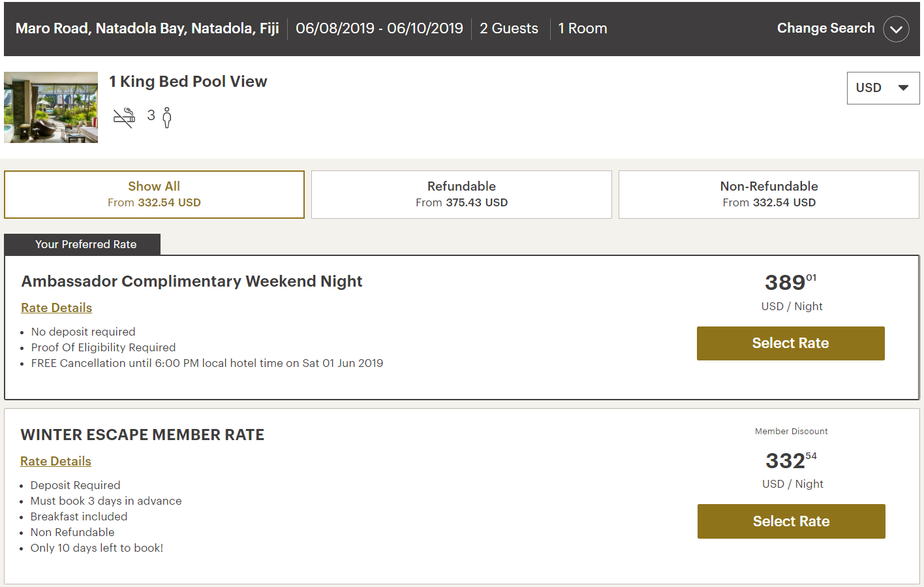Click the Maro Road hotel address
The height and width of the screenshot is (587, 924).
147,29
